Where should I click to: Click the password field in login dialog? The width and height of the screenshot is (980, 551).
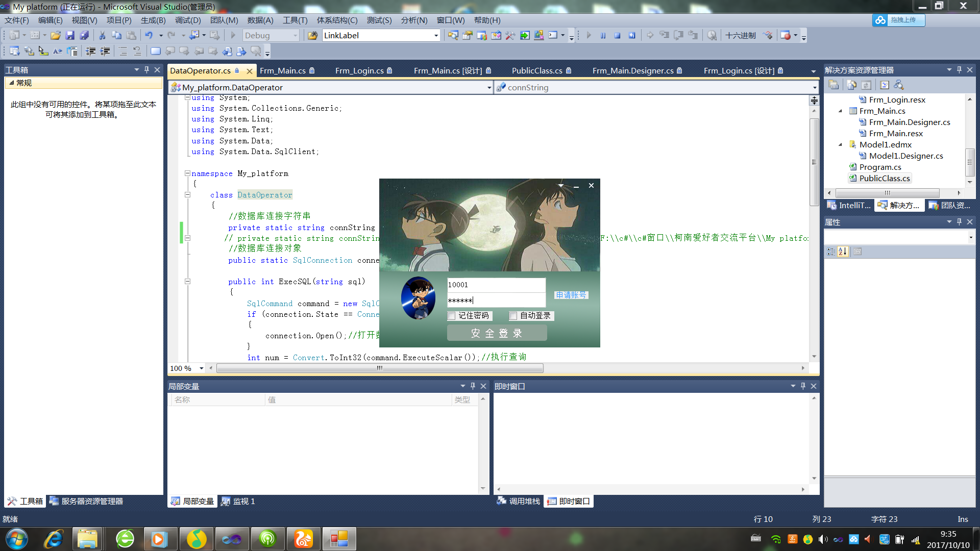(x=496, y=300)
